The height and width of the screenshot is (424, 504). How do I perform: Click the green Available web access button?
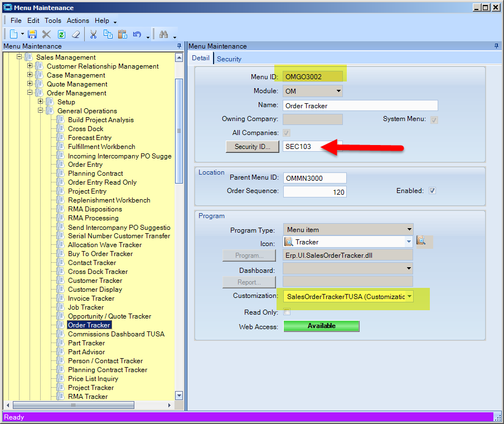pos(322,326)
